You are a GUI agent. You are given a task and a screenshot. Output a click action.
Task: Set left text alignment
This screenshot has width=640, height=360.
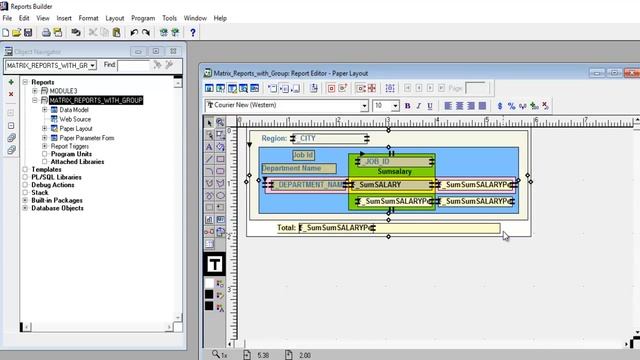(x=448, y=106)
